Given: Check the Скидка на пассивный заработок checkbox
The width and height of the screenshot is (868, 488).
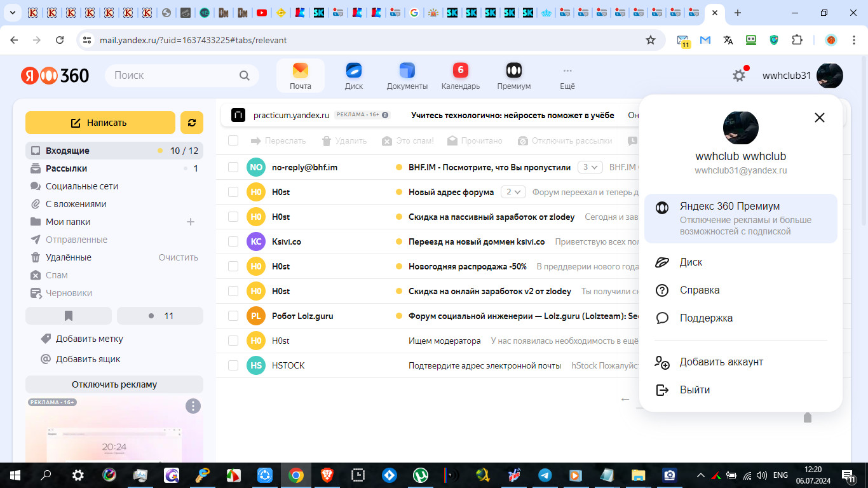Looking at the screenshot, I should (x=233, y=217).
